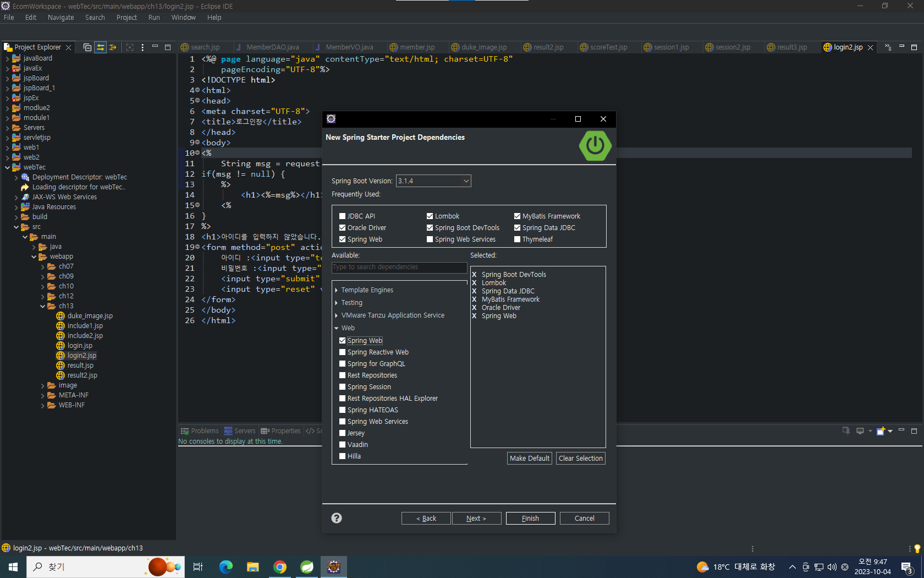
Task: Collapse the Web category
Action: (336, 328)
